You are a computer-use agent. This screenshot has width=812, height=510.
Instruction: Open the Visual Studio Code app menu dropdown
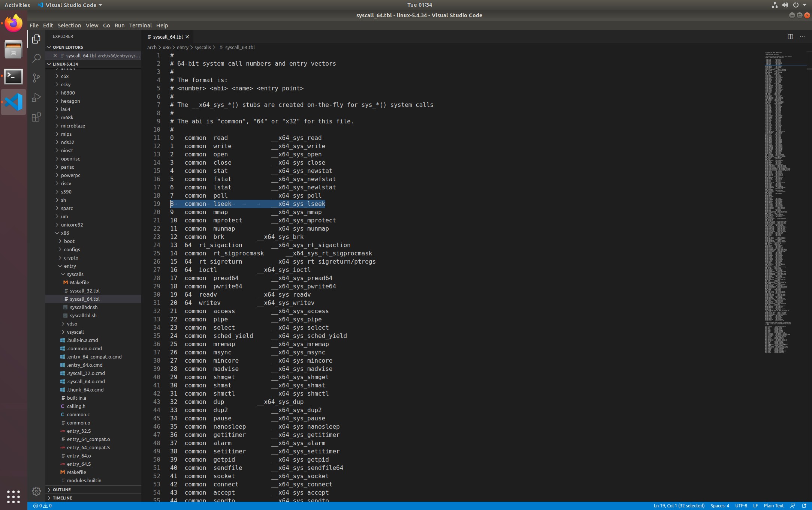pos(70,5)
